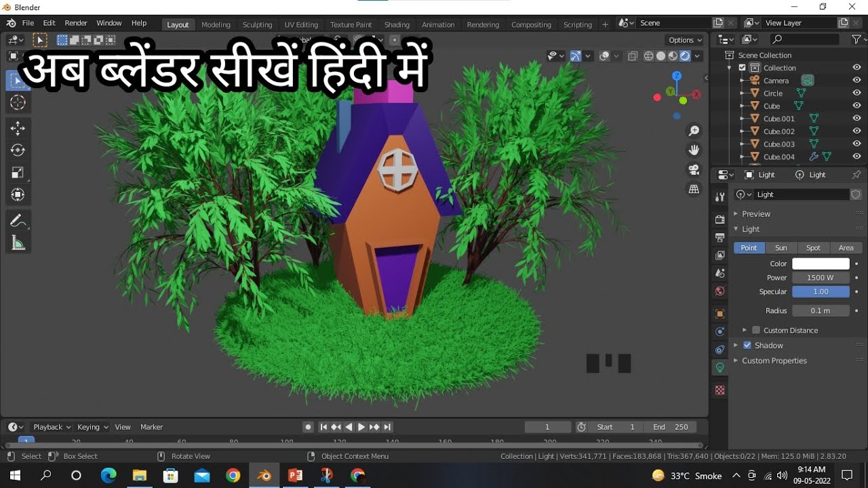
Task: Open Object properties tab
Action: (x=720, y=314)
